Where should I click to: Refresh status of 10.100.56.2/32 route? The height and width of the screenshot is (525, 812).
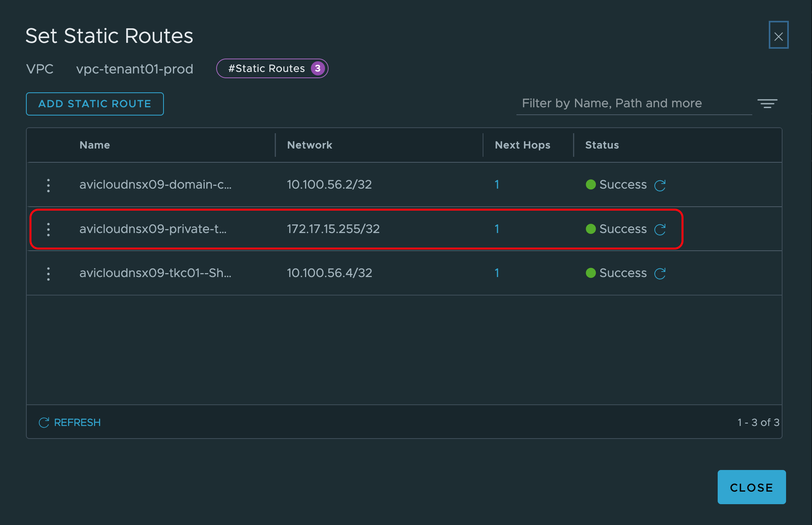pos(660,185)
